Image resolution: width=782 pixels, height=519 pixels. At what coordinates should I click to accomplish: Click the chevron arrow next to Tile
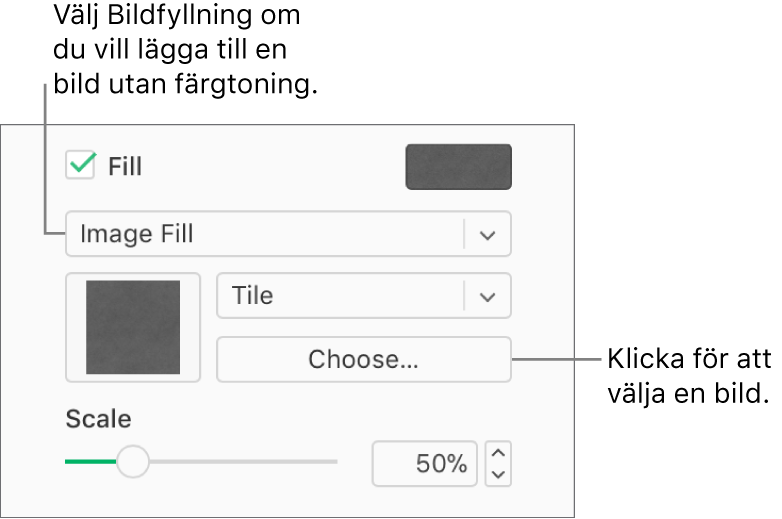(x=487, y=297)
